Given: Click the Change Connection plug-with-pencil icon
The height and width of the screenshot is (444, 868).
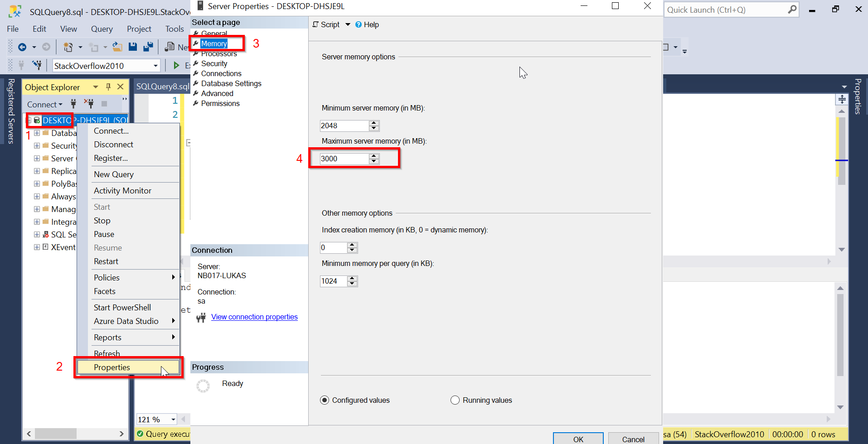Looking at the screenshot, I should pos(37,66).
